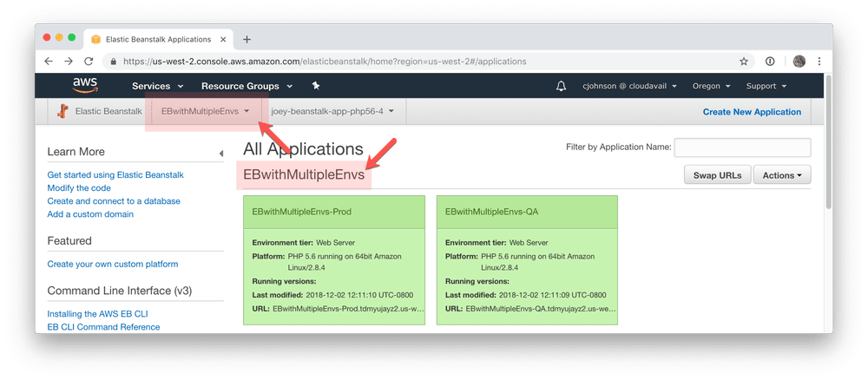Image resolution: width=868 pixels, height=380 pixels.
Task: Expand the Services menu
Action: (x=157, y=86)
